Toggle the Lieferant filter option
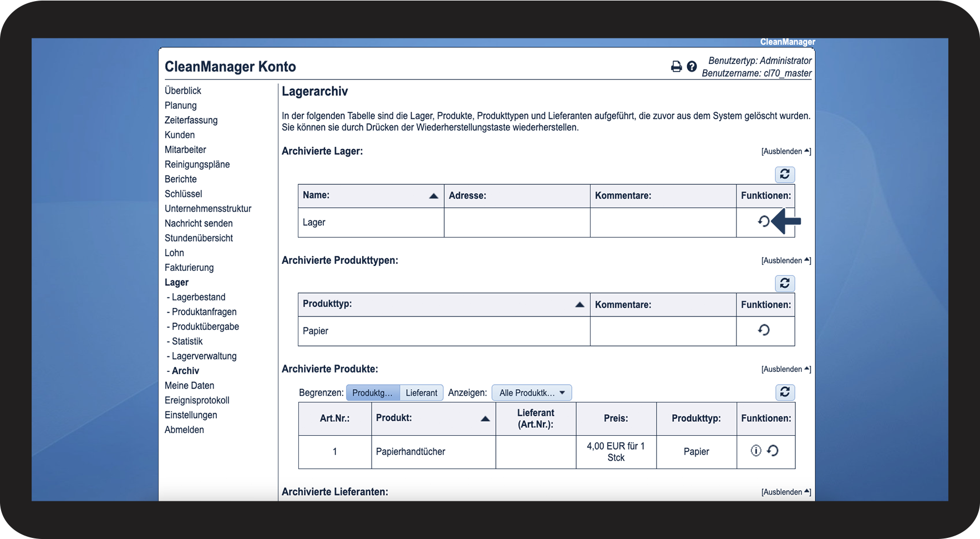The width and height of the screenshot is (980, 539). click(422, 393)
